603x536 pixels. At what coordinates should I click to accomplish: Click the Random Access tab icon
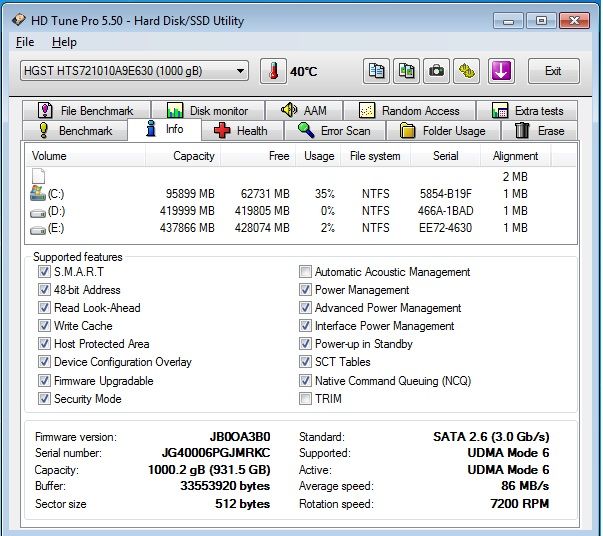point(366,111)
